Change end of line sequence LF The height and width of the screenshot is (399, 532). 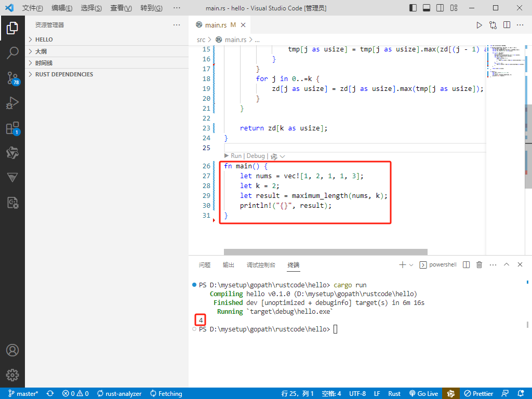377,394
